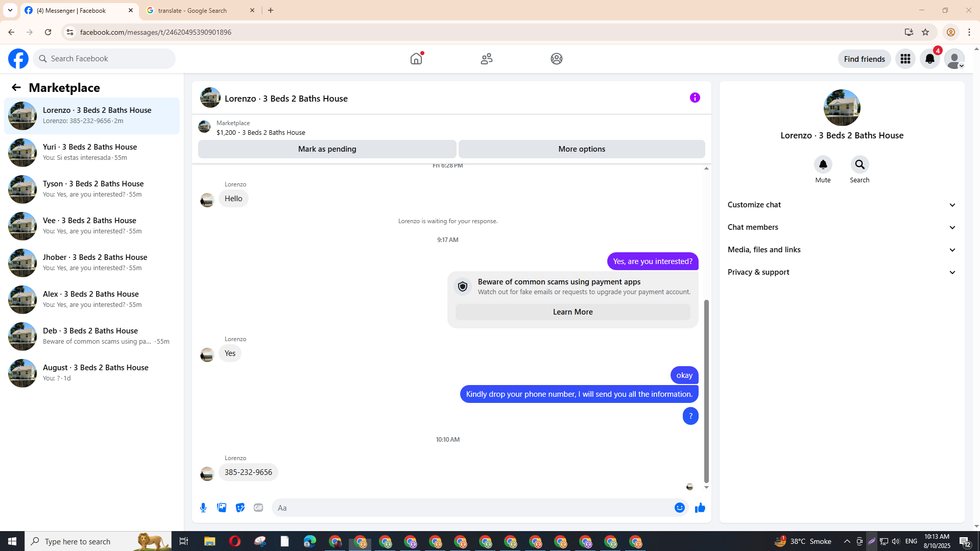Click the Facebook logo icon
The image size is (980, 551).
18,59
